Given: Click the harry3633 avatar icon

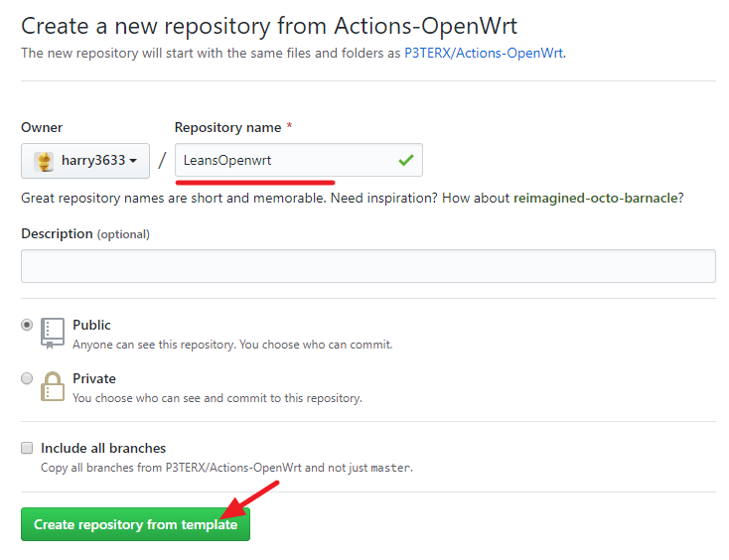Looking at the screenshot, I should pos(44,161).
